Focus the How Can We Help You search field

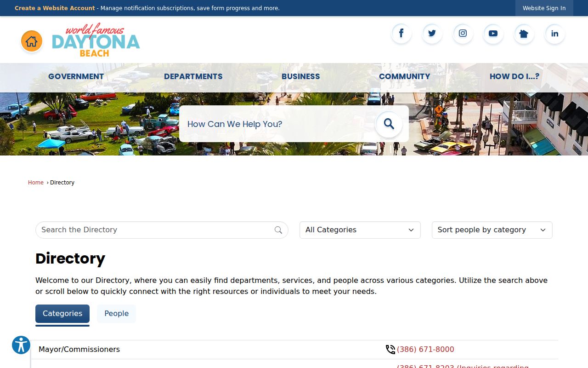tap(277, 124)
